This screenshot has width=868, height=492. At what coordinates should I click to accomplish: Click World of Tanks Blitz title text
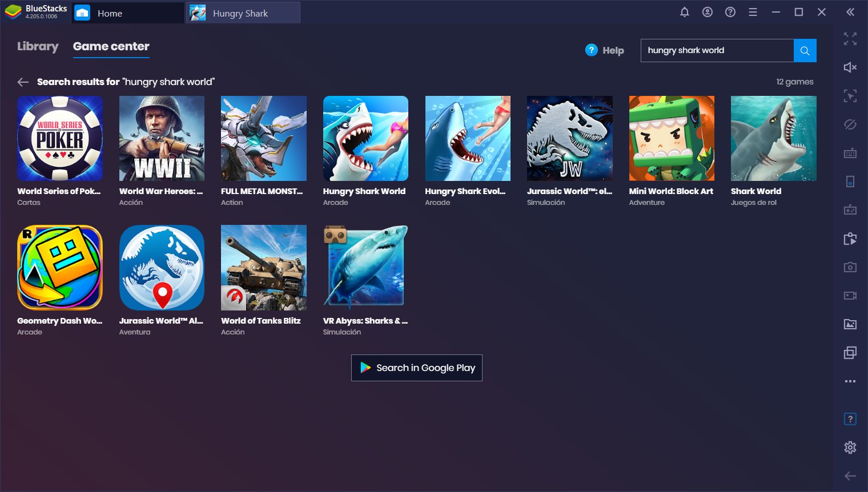261,321
